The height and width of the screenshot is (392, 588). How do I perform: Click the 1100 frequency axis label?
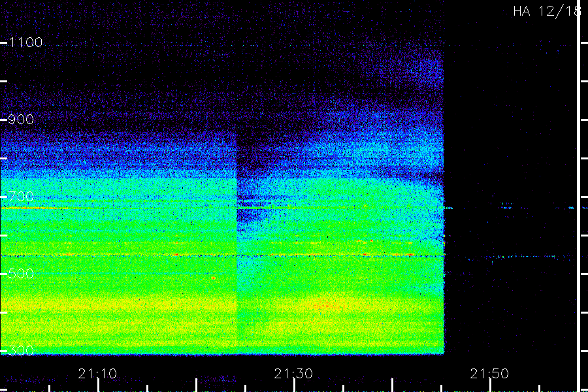click(x=26, y=42)
